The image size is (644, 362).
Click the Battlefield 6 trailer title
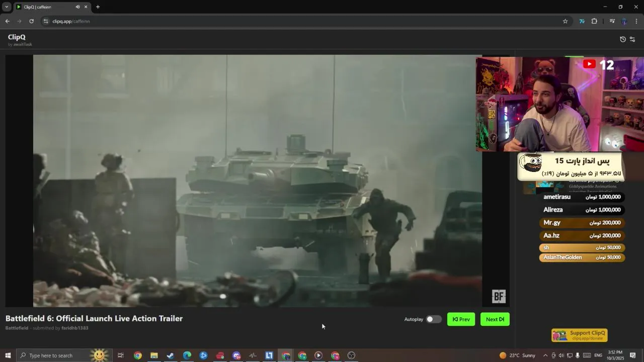click(x=94, y=318)
